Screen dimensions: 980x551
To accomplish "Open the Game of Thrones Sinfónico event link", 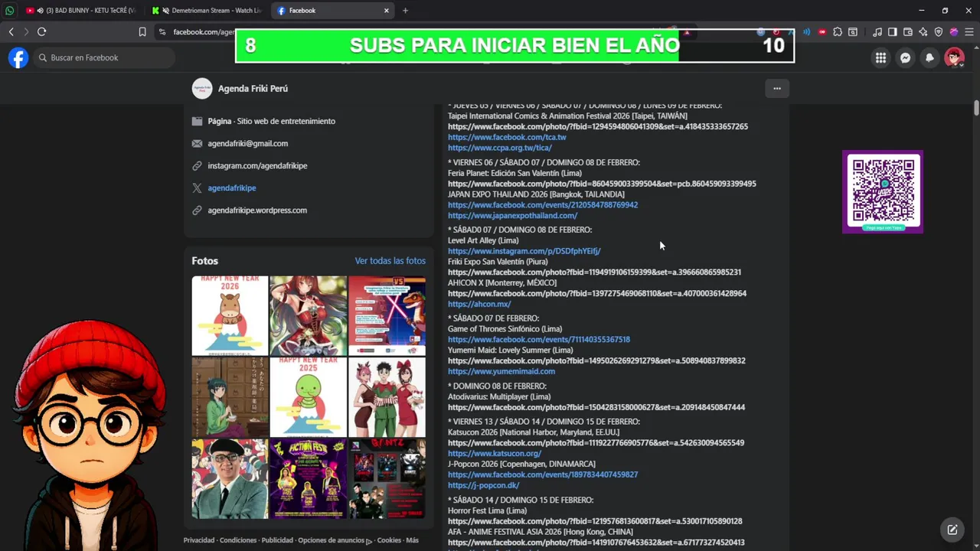I will pyautogui.click(x=539, y=339).
